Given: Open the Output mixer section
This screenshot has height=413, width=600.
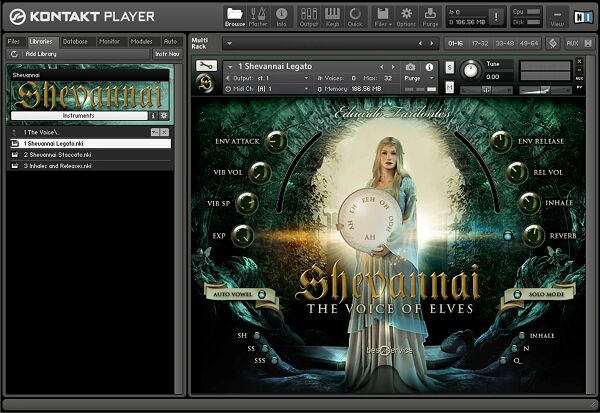Looking at the screenshot, I should 308,17.
